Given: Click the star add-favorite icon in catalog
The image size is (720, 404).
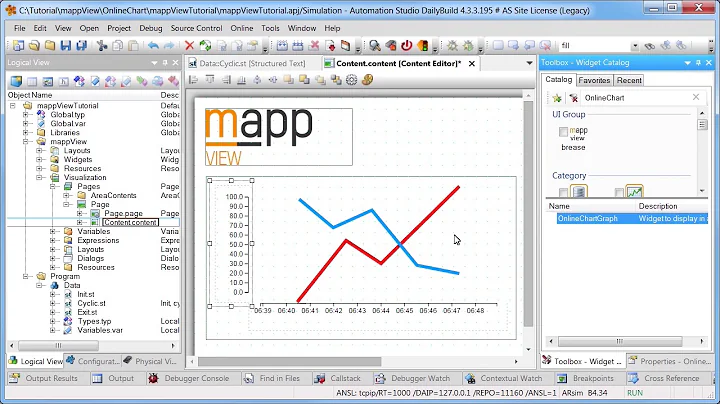Looking at the screenshot, I should pos(557,98).
